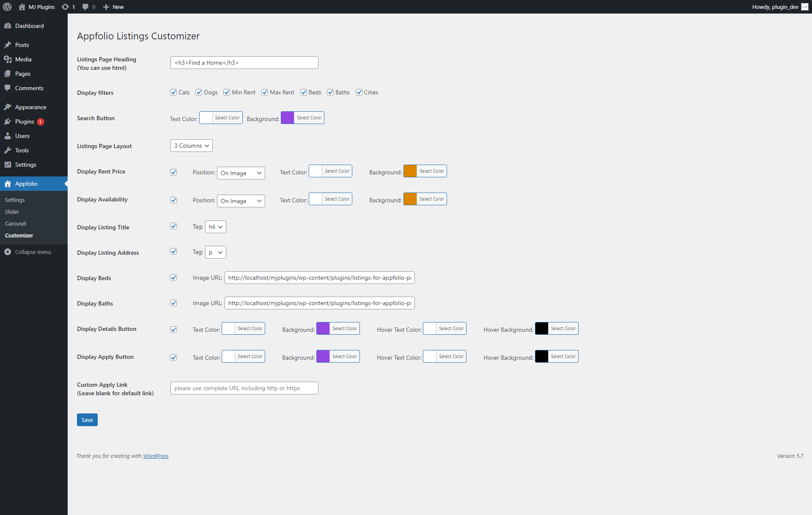Screen dimensions: 812x515
Task: Open Listing Address tag dropdown
Action: tap(216, 252)
